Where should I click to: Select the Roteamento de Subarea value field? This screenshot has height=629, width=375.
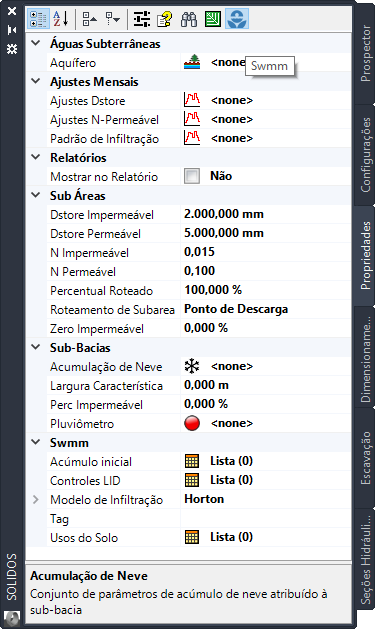pos(266,309)
